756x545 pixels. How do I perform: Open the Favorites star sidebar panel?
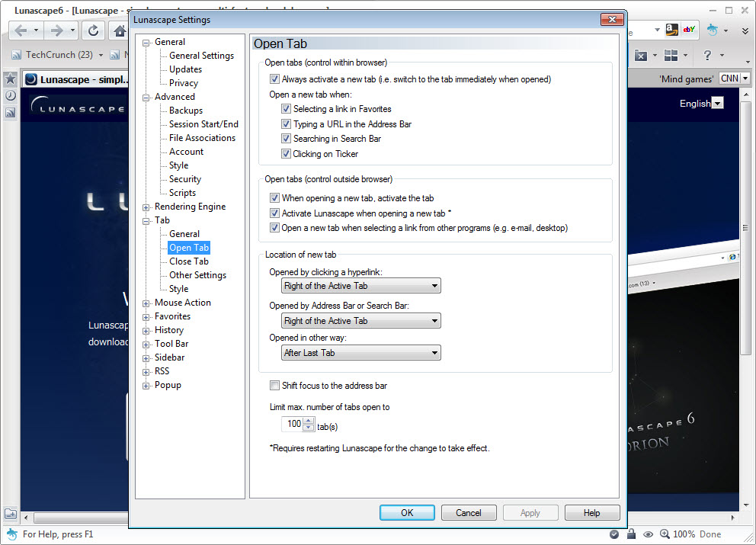point(10,79)
